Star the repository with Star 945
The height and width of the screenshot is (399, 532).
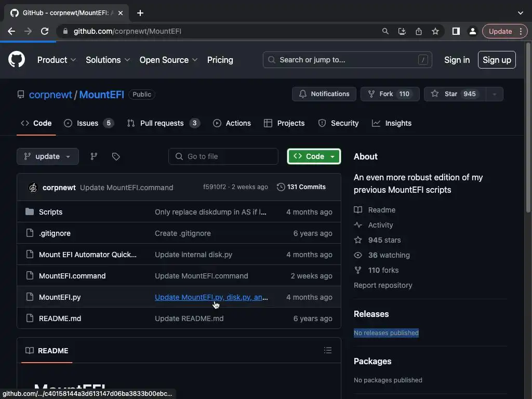[455, 94]
